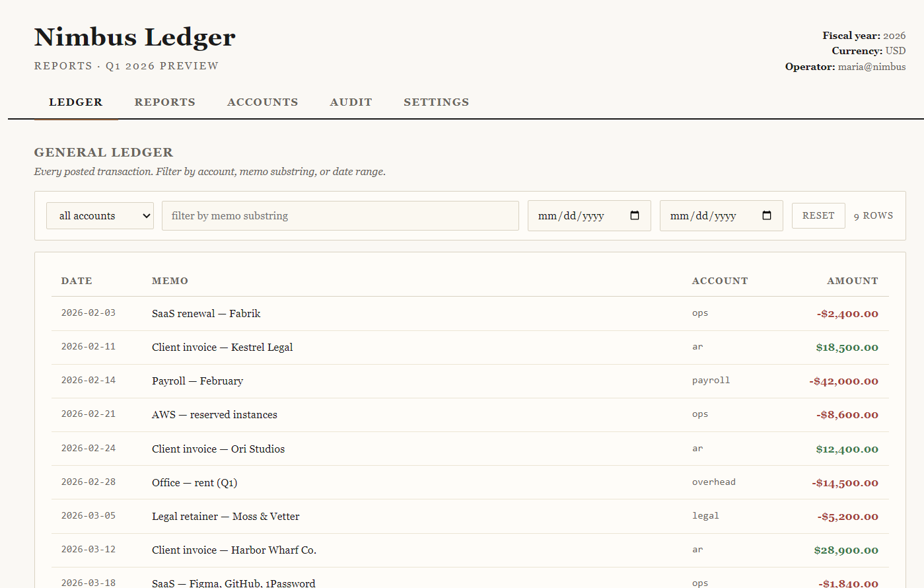Viewport: 924px width, 588px height.
Task: Click ar account in Harbor Wharf row
Action: point(697,549)
